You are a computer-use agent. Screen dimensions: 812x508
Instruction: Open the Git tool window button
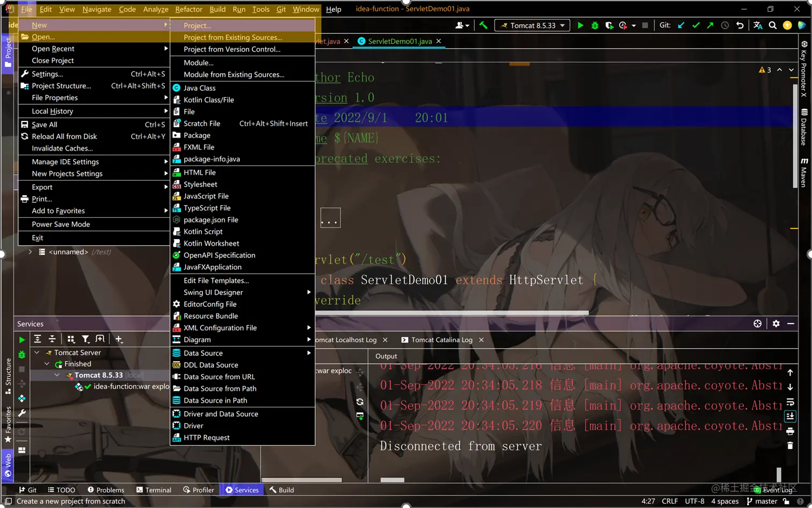click(x=28, y=490)
